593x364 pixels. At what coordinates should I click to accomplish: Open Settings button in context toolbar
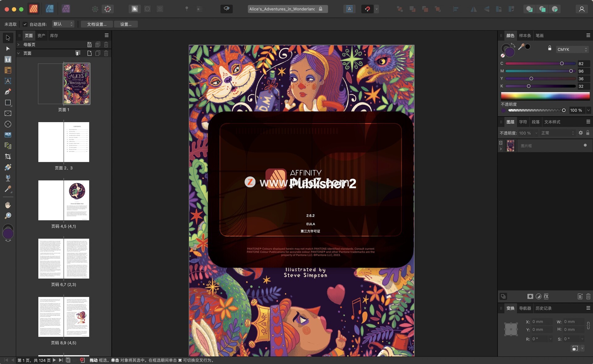point(126,24)
